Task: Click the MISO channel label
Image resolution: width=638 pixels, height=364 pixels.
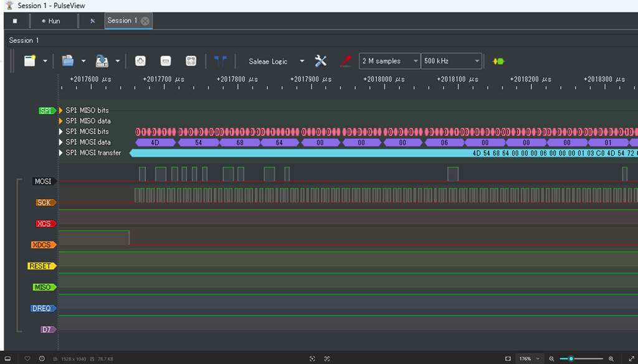Action: pyautogui.click(x=44, y=287)
